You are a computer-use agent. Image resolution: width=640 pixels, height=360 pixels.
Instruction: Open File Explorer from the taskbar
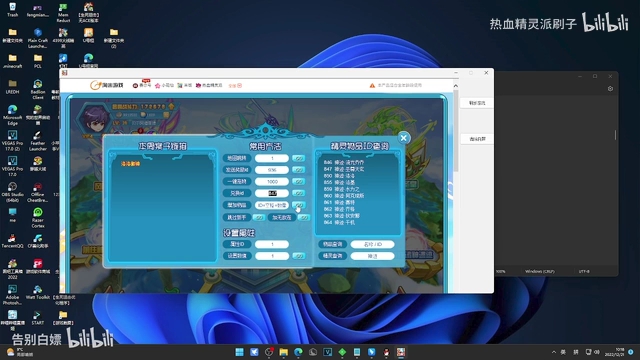(284, 352)
